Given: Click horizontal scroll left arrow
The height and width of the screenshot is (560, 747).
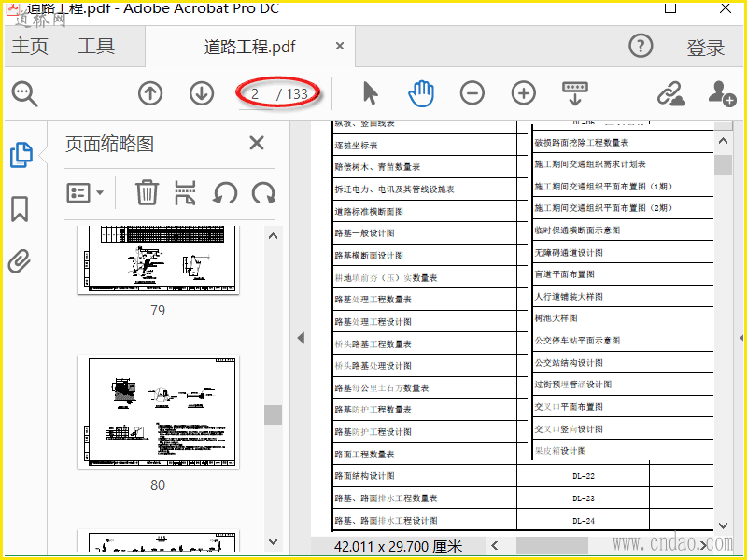Looking at the screenshot, I should point(496,545).
